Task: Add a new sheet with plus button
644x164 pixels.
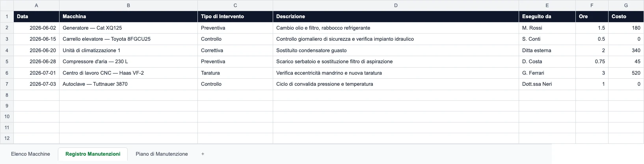Action: click(203, 154)
